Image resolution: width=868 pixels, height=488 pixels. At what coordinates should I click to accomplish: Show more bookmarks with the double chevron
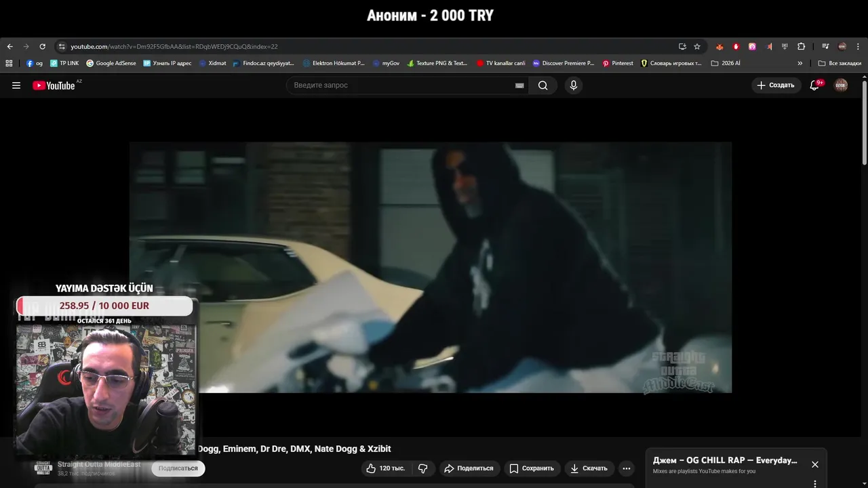(800, 63)
